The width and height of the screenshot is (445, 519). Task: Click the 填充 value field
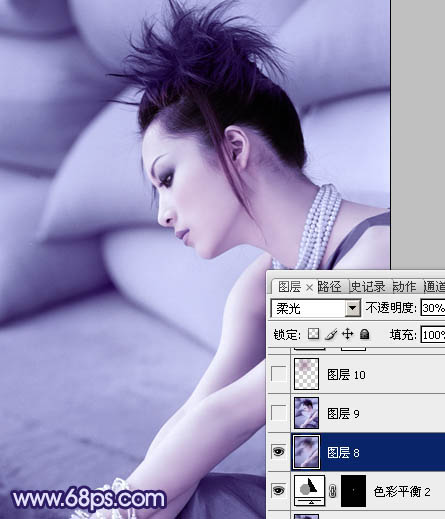433,334
